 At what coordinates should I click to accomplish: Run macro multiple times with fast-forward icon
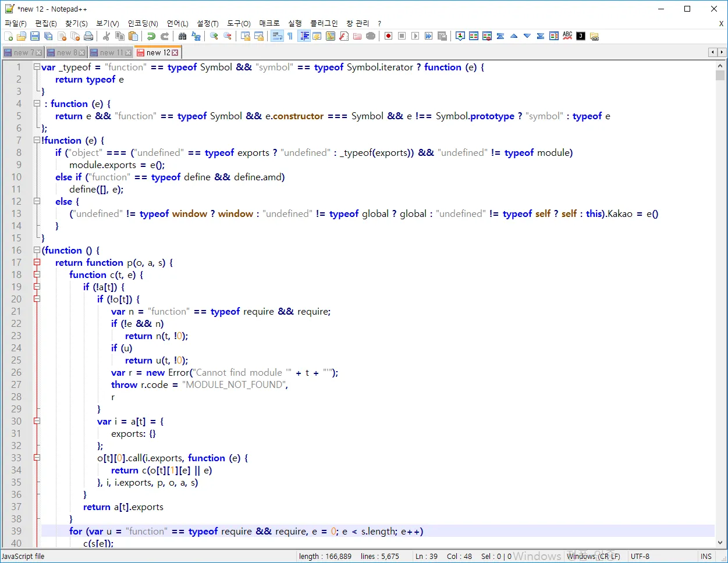tap(429, 36)
